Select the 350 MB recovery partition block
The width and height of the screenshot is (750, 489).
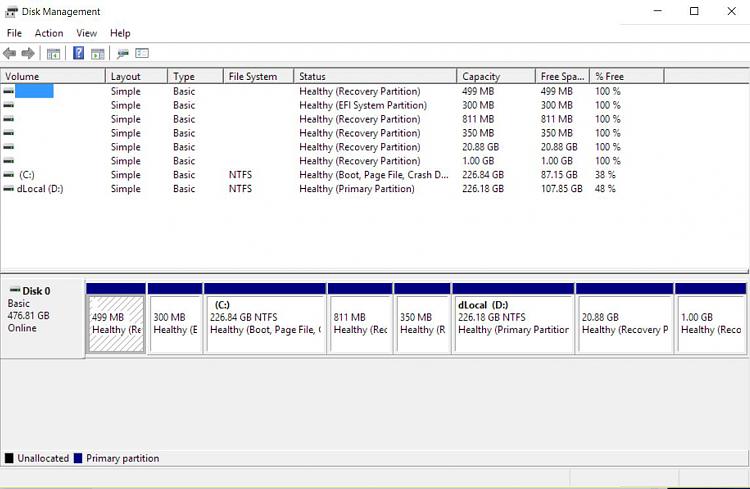[x=423, y=324]
